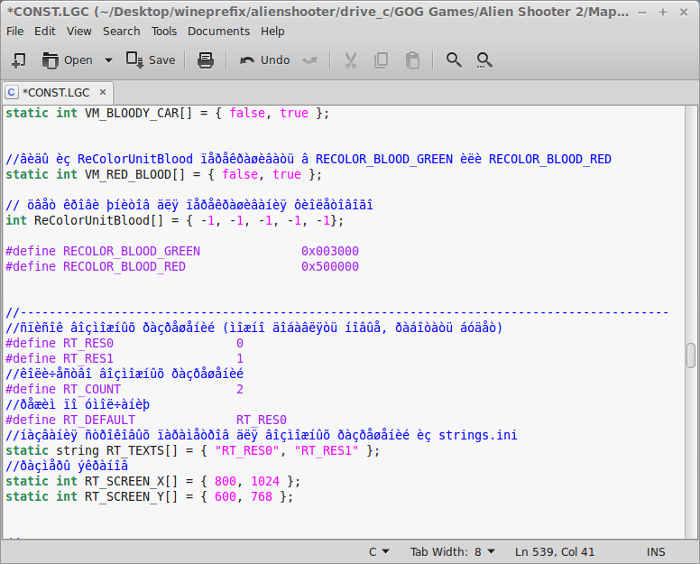Toggle the INS insert mode indicator
The width and height of the screenshot is (700, 564).
coord(656,552)
